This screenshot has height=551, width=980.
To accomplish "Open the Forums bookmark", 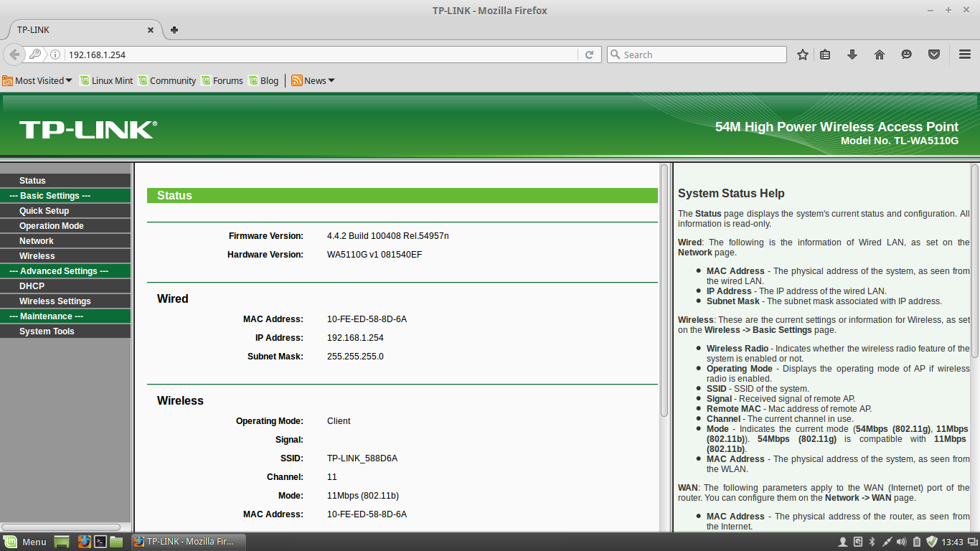I will [x=222, y=80].
